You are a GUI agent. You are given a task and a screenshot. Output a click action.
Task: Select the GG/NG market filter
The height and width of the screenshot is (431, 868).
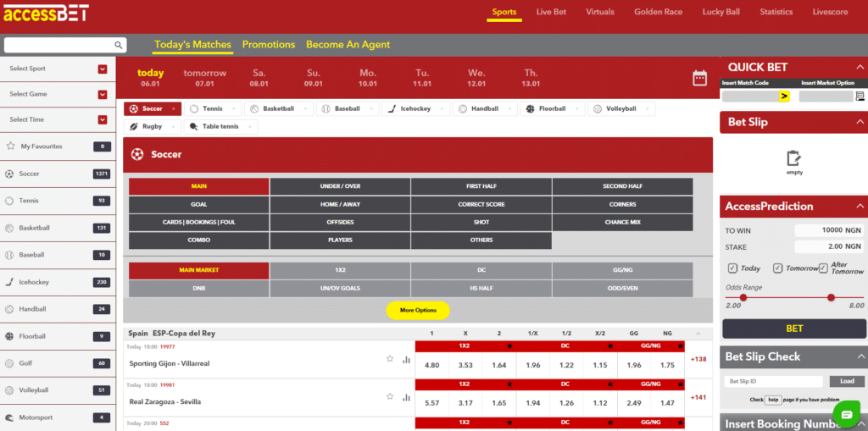[x=622, y=271]
